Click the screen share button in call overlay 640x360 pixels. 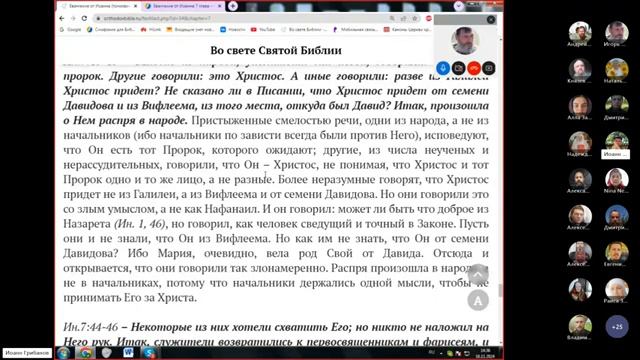(x=489, y=68)
